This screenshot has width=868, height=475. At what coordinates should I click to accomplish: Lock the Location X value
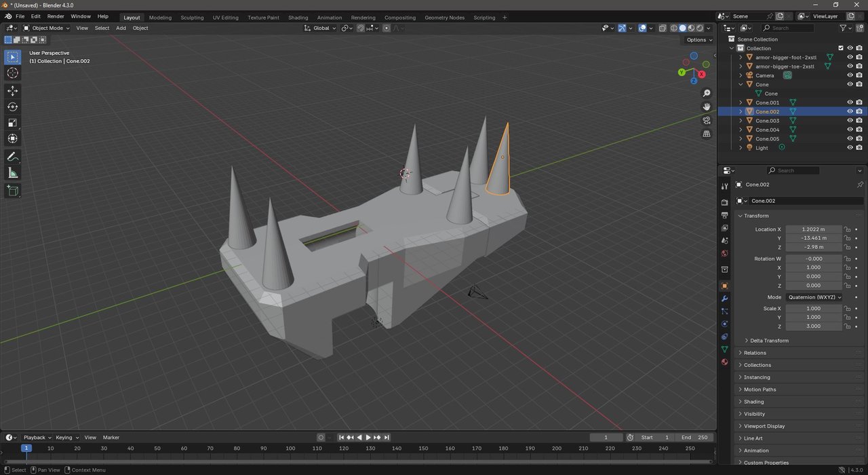[x=848, y=229]
